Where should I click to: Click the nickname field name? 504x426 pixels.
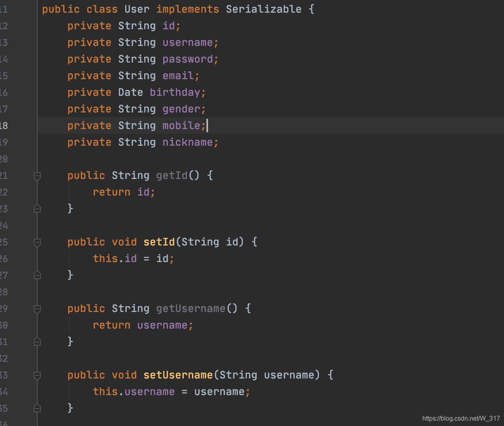(x=187, y=142)
